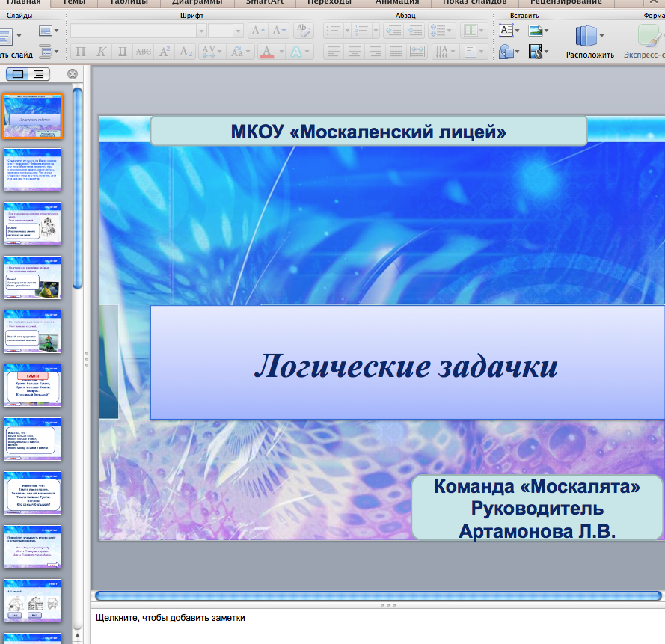Select the КИМЕЯ slide thumbnail
This screenshot has height=644, width=665.
pyautogui.click(x=33, y=385)
